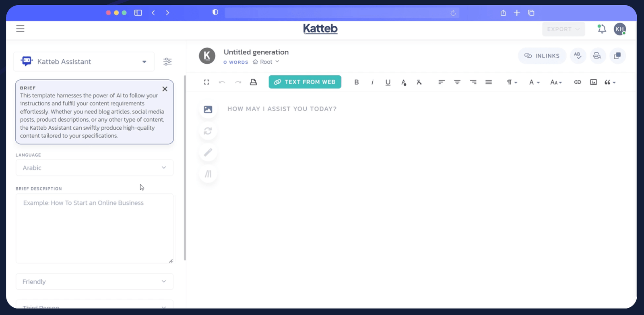Image resolution: width=644 pixels, height=315 pixels.
Task: Click the editor placeholder 'How may I assist you today?'
Action: (x=282, y=109)
